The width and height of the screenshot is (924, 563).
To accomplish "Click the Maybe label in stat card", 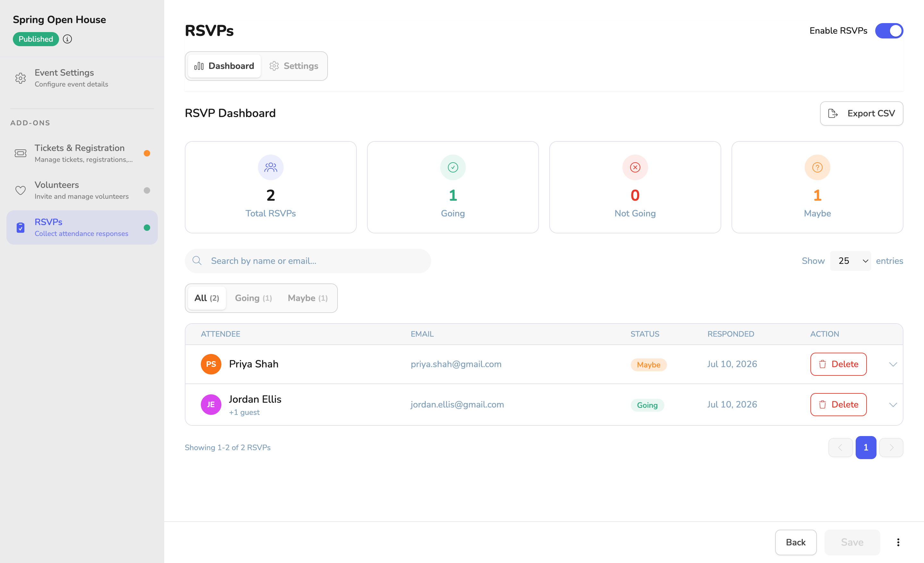I will point(817,213).
